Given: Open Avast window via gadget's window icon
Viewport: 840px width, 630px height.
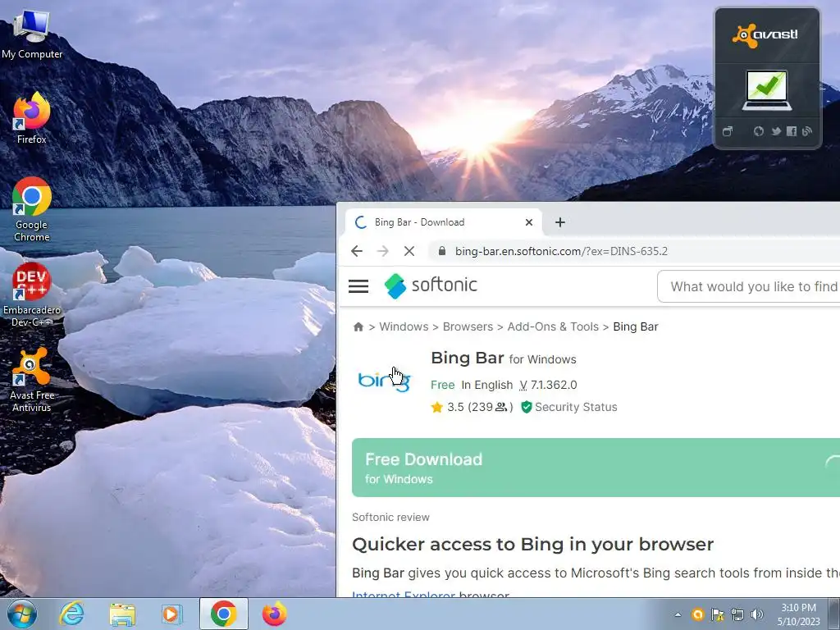Looking at the screenshot, I should click(x=727, y=131).
